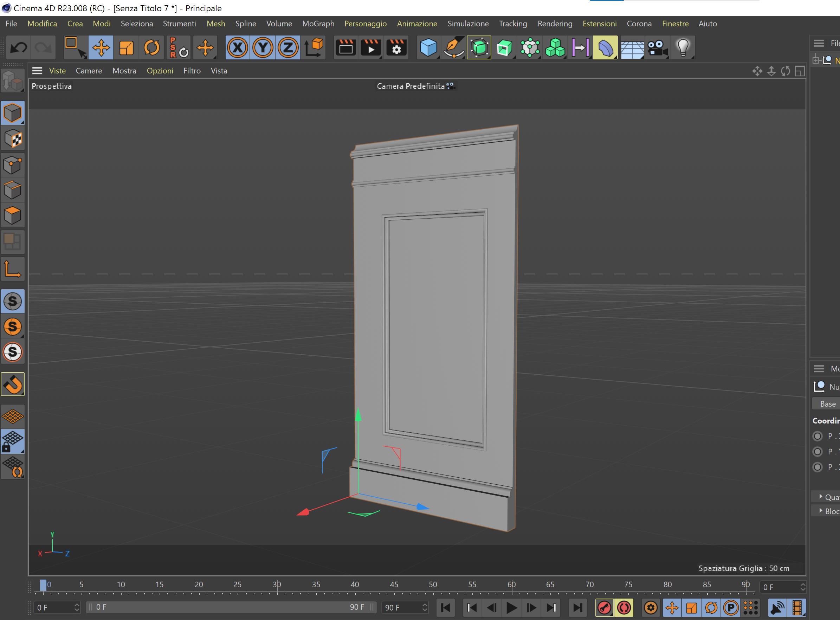Toggle Enable Snap magnet button

click(13, 384)
